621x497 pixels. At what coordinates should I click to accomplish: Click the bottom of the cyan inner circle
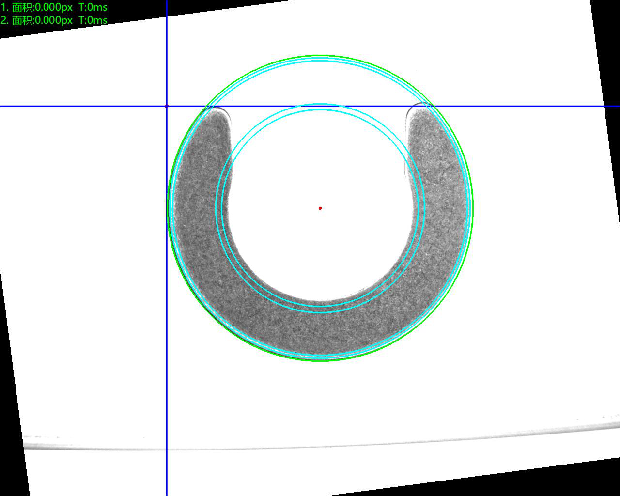coord(320,310)
